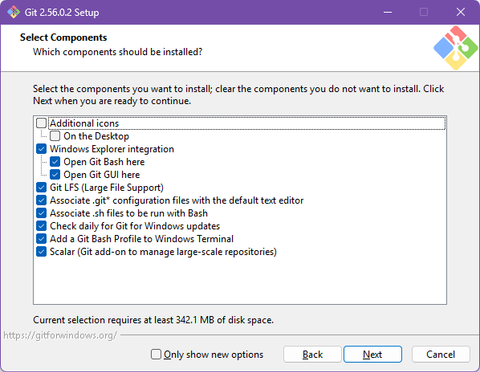Open the gitforwindows.org link
Image resolution: width=480 pixels, height=372 pixels.
click(60, 335)
